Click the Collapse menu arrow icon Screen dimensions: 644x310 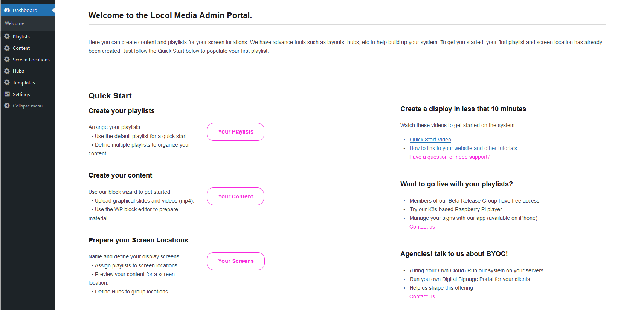click(x=6, y=106)
